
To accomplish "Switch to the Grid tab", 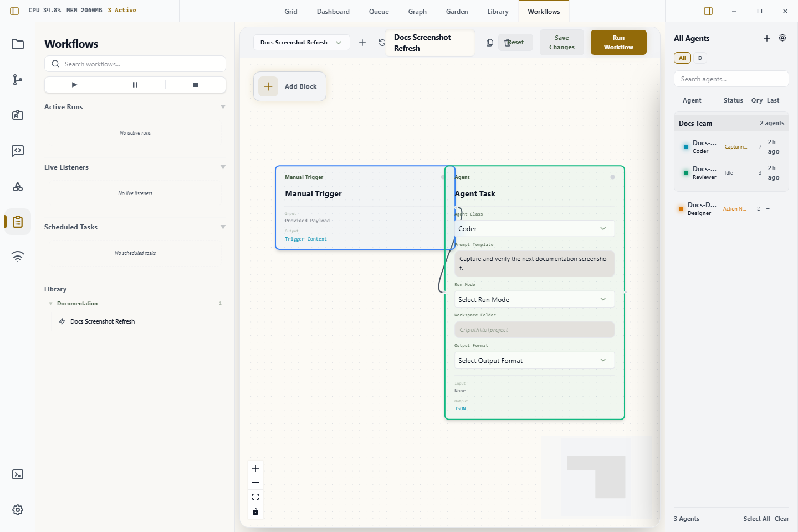I will [291, 12].
